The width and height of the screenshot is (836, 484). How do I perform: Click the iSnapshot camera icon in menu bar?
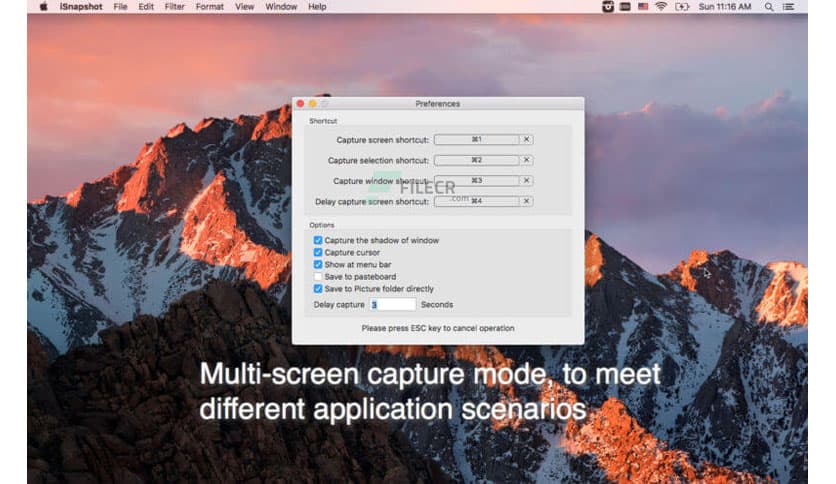[608, 7]
